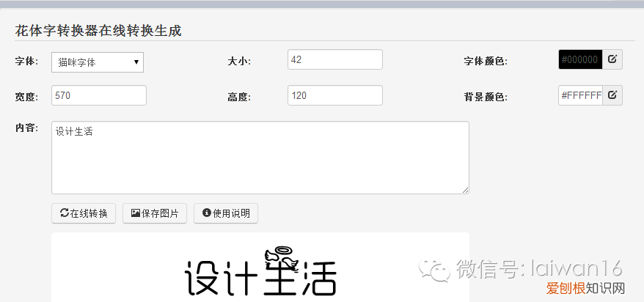The image size is (644, 302).
Task: Open the 猫咪字体 font dropdown
Action: 98,62
